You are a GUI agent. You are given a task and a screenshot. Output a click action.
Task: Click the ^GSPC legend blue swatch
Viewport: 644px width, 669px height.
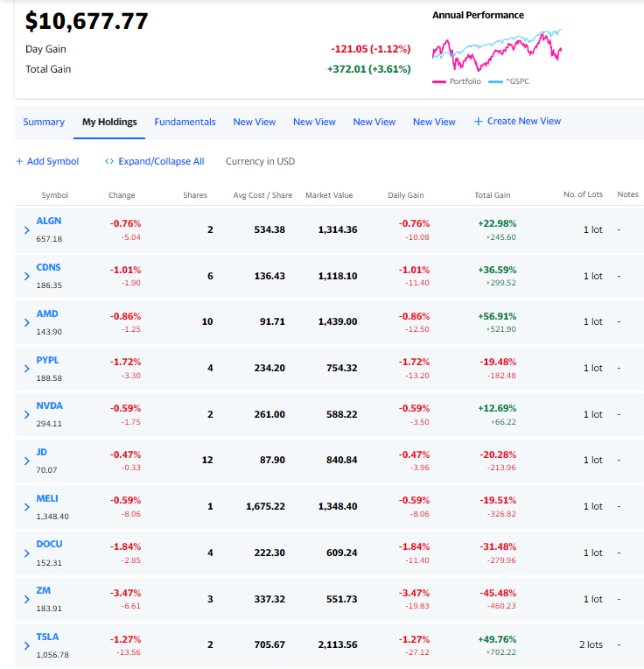click(x=495, y=81)
